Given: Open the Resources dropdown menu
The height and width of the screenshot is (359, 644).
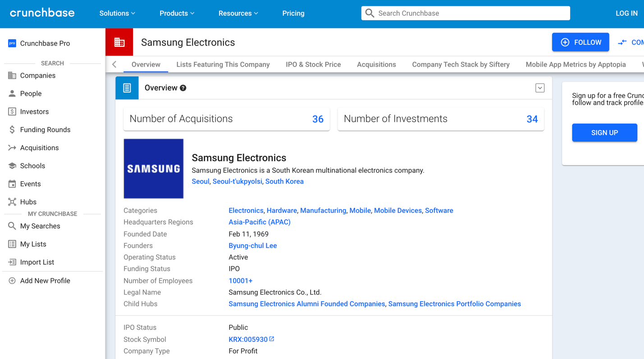Looking at the screenshot, I should 238,14.
